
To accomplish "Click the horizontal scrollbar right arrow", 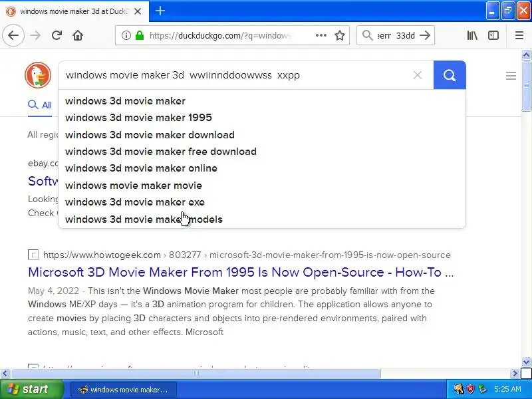I will pos(515,374).
